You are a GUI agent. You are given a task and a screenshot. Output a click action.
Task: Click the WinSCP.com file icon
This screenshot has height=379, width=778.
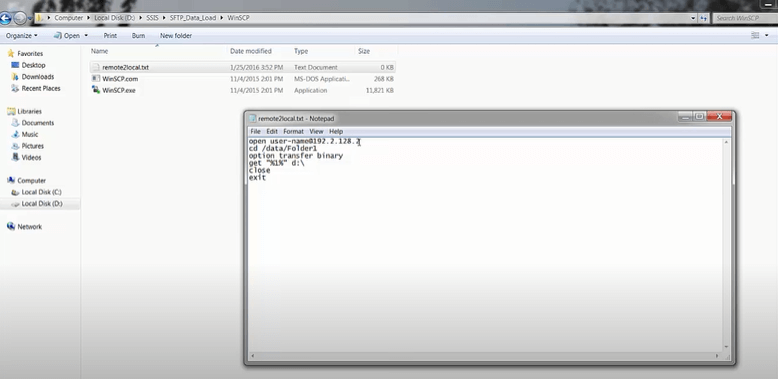point(96,79)
